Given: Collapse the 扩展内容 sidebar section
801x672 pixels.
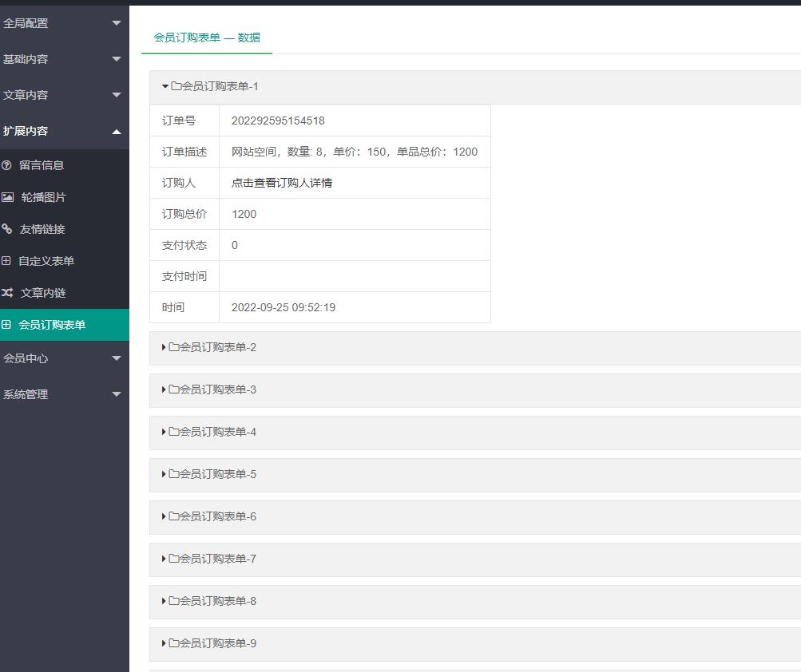Looking at the screenshot, I should click(x=64, y=131).
